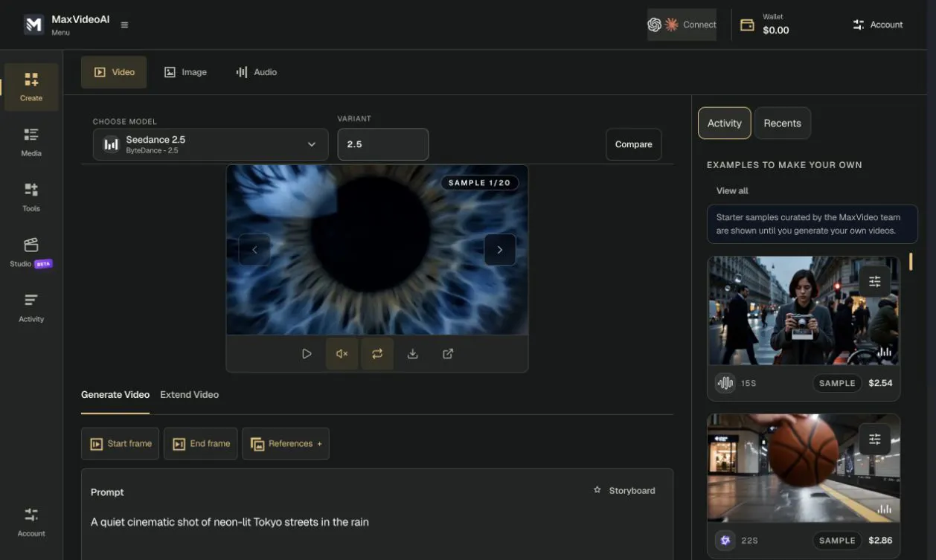Open the hamburger menu next to MaxVideoAI
936x560 pixels.
[x=124, y=25]
